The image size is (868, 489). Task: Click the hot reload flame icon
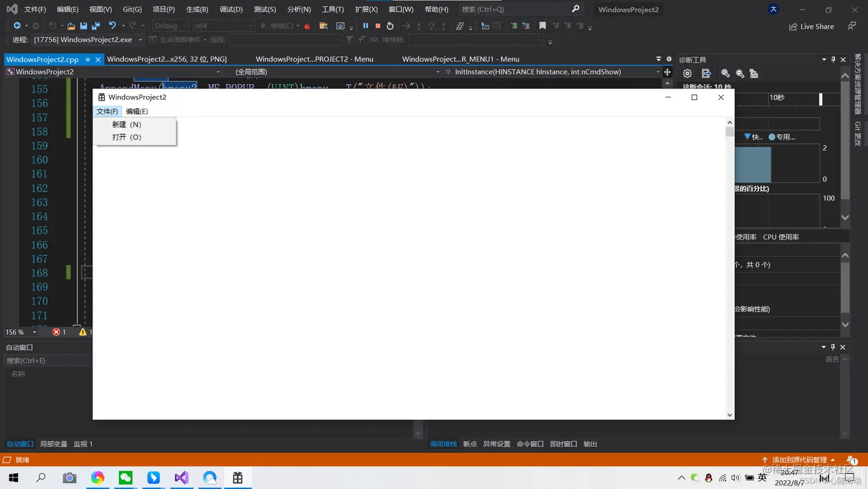click(308, 26)
